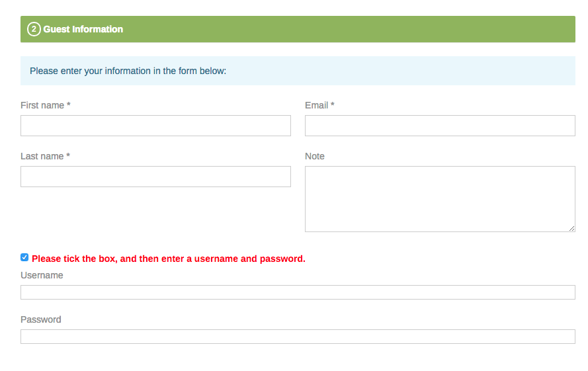This screenshot has width=588, height=371.
Task: Click the blue information banner text
Action: pos(128,71)
